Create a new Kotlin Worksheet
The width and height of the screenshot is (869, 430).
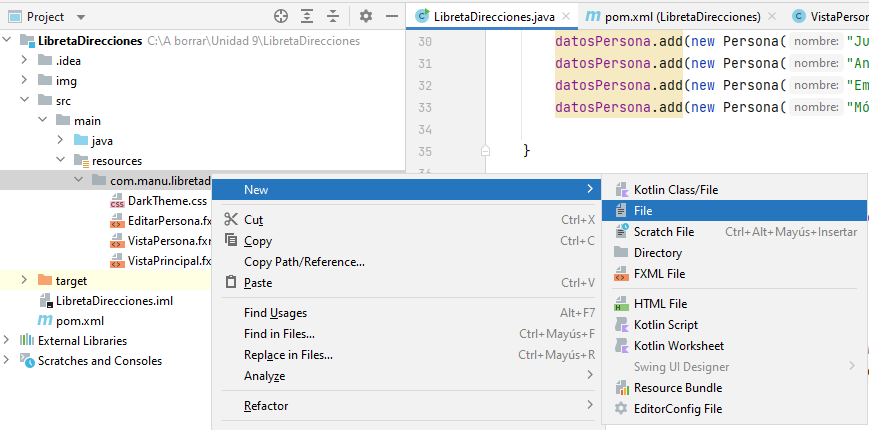(x=735, y=346)
